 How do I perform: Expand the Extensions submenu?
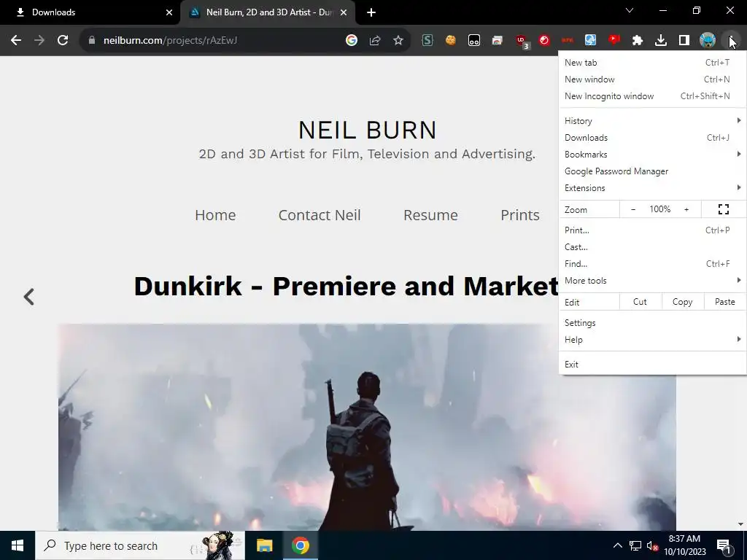652,188
